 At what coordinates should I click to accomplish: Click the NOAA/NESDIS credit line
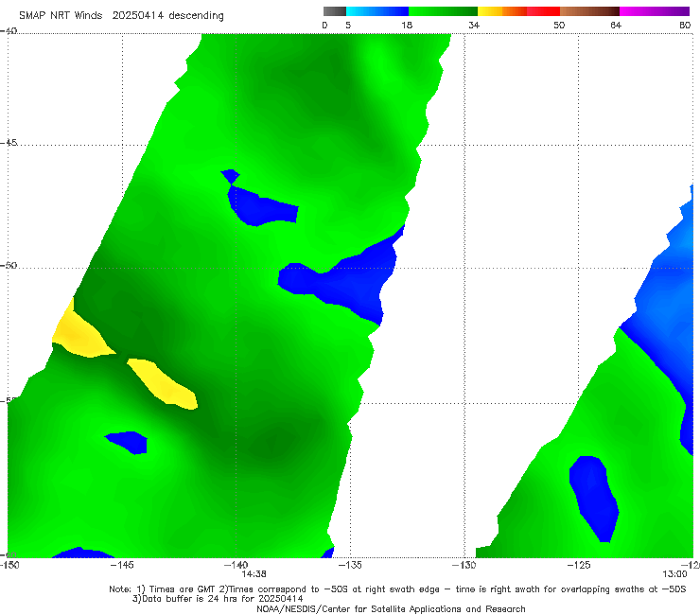coord(391,608)
